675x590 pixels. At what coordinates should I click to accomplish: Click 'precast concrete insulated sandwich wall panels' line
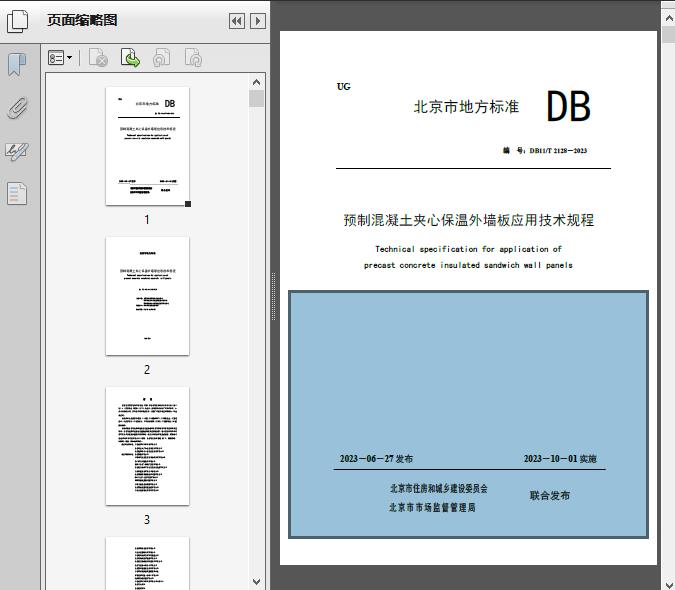coord(468,265)
